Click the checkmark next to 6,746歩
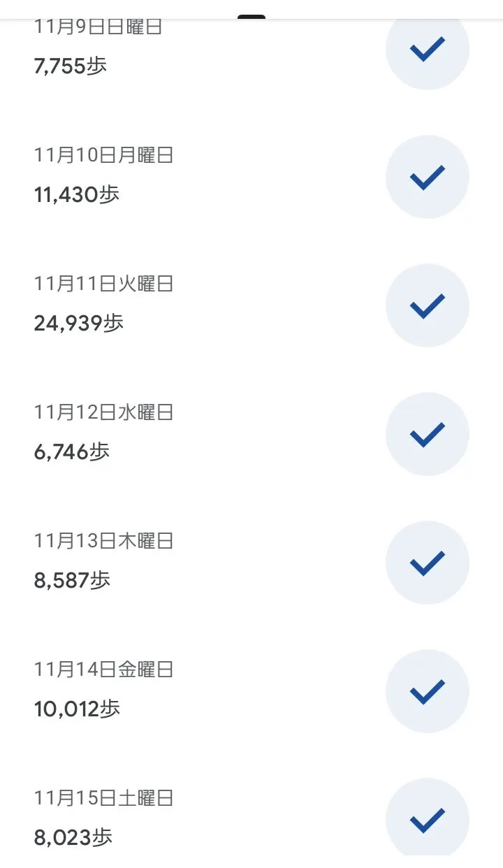Screen dimensions: 503x868 coord(427,434)
